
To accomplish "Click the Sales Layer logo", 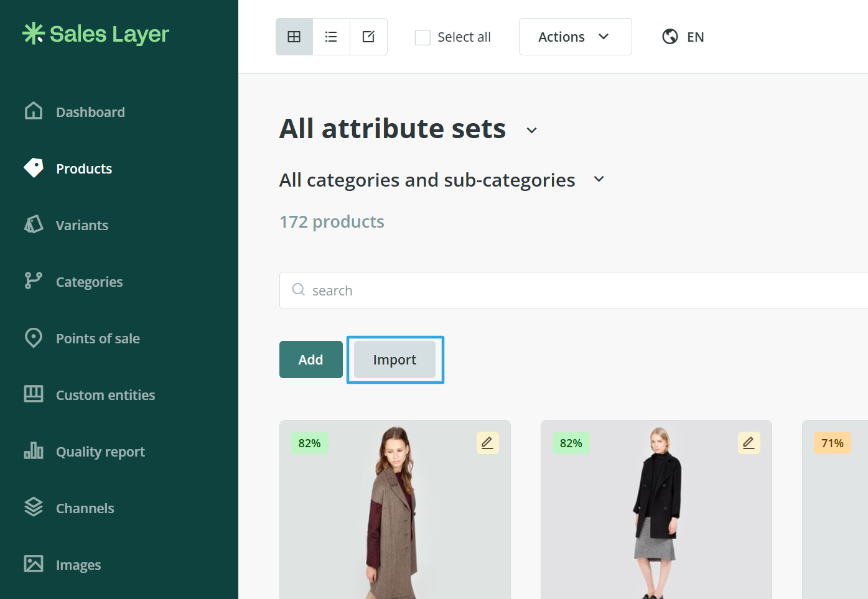I will (96, 34).
